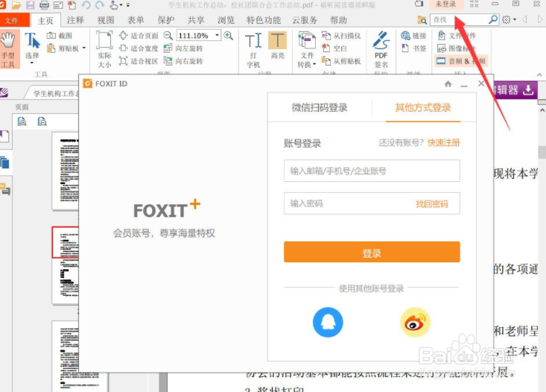Switch to the Comment (注释) ribbon tab
The width and height of the screenshot is (546, 392).
click(x=75, y=20)
